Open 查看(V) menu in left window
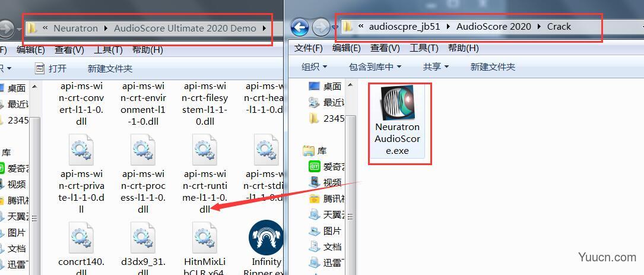Image resolution: width=644 pixels, height=275 pixels. [69, 50]
